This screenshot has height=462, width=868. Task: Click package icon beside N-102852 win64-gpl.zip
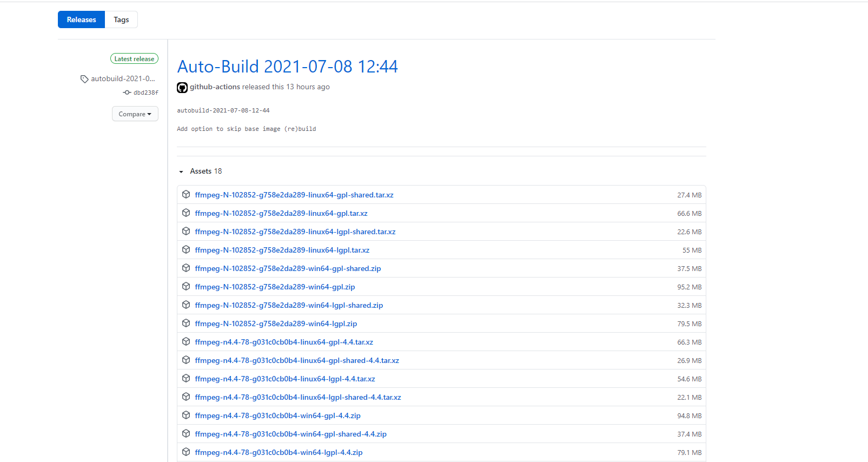(x=186, y=286)
